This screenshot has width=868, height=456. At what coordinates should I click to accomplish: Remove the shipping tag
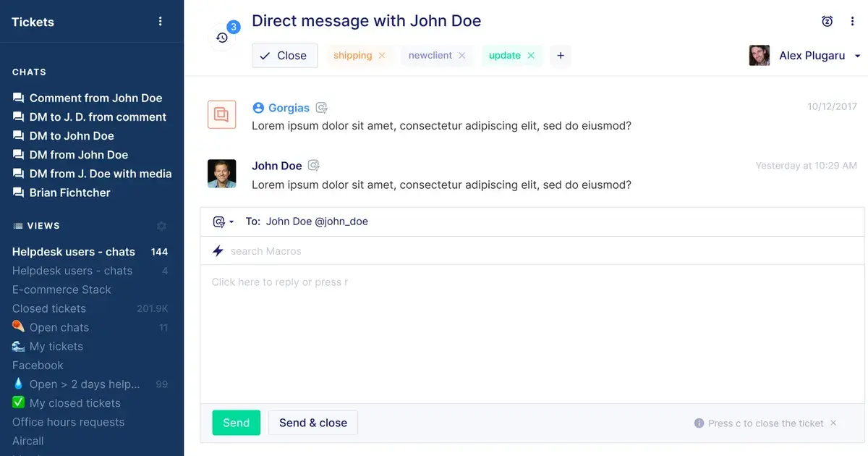[x=382, y=55]
